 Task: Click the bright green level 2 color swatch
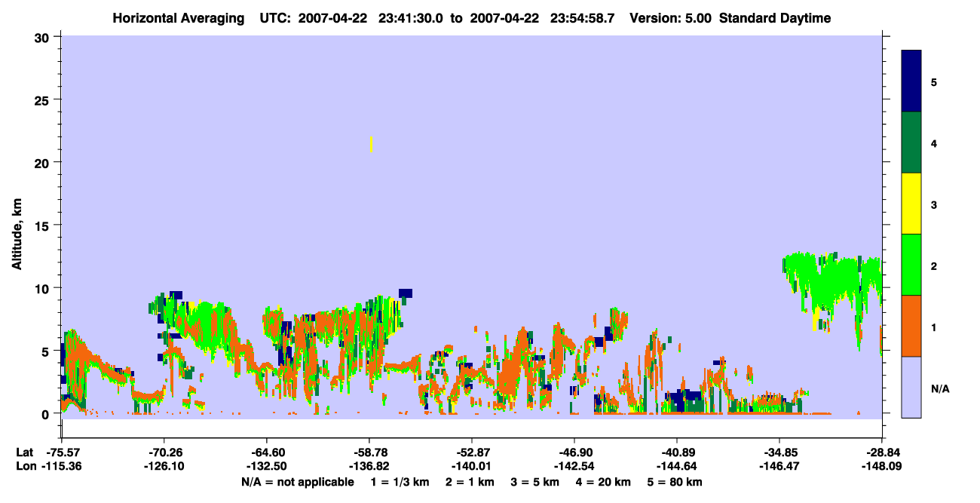[911, 265]
